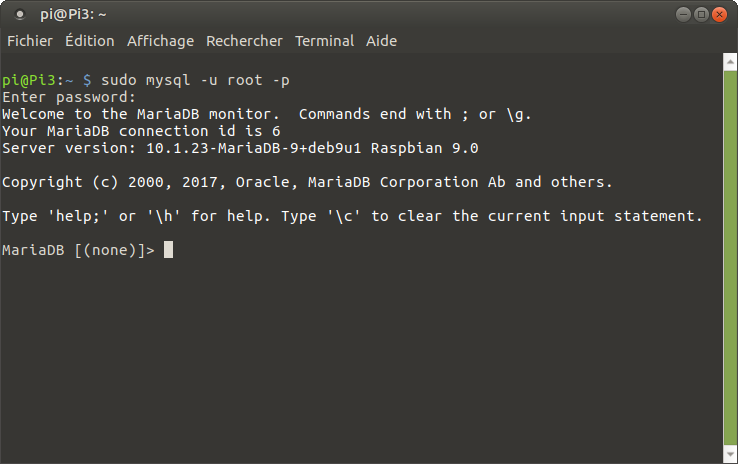Click the Copyright notice line
Viewport: 738px width, 464px height.
[x=307, y=182]
